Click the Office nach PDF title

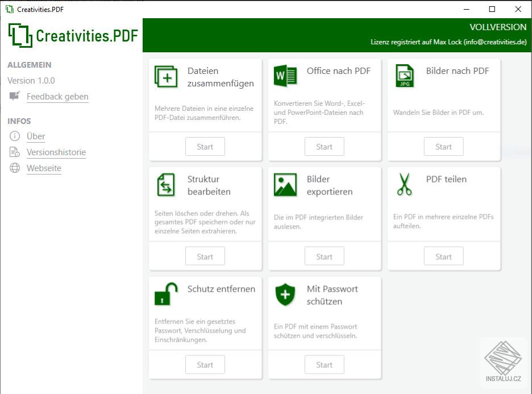(338, 71)
